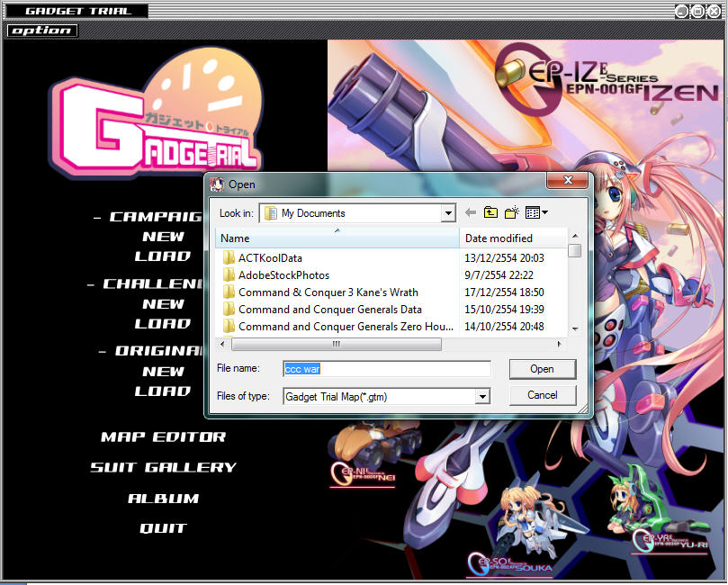Open the SUIT GALLERY
The image size is (728, 585).
(x=164, y=467)
